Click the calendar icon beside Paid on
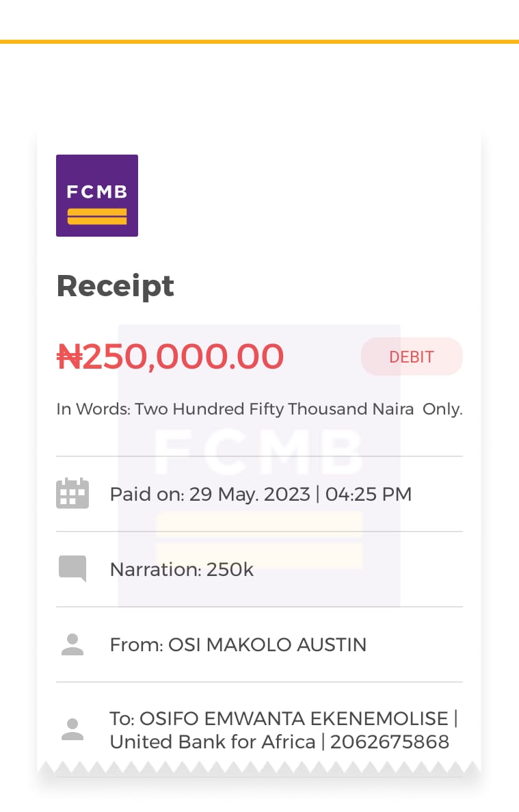 tap(72, 493)
